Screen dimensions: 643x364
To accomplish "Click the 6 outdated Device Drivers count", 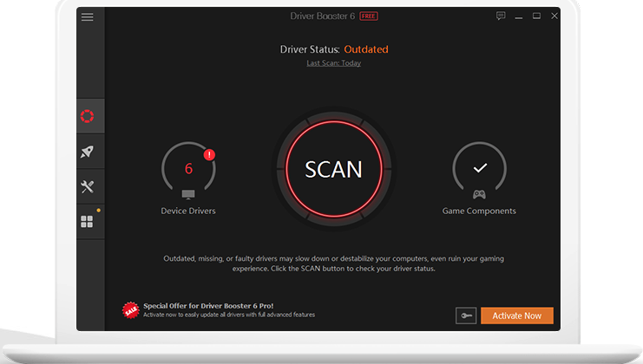I will pos(188,168).
